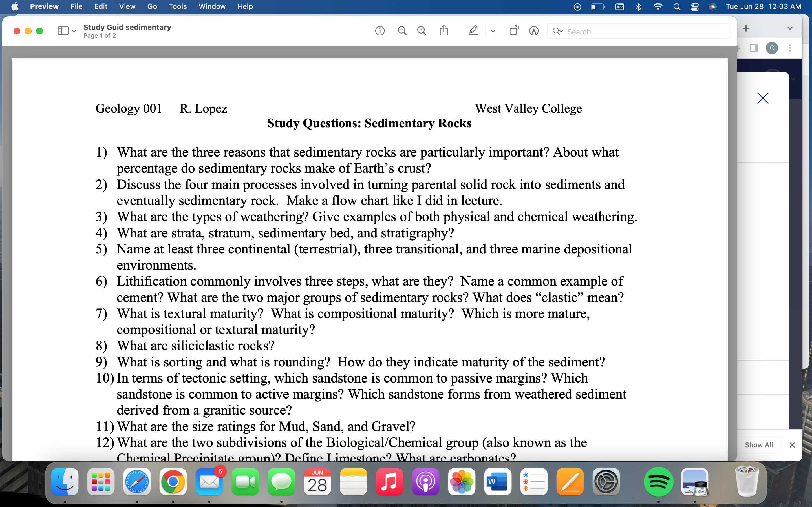Open the View menu
Image resolution: width=812 pixels, height=507 pixels.
[127, 7]
